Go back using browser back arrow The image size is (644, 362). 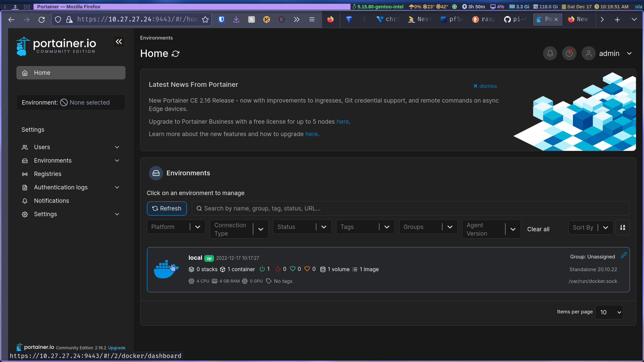11,19
